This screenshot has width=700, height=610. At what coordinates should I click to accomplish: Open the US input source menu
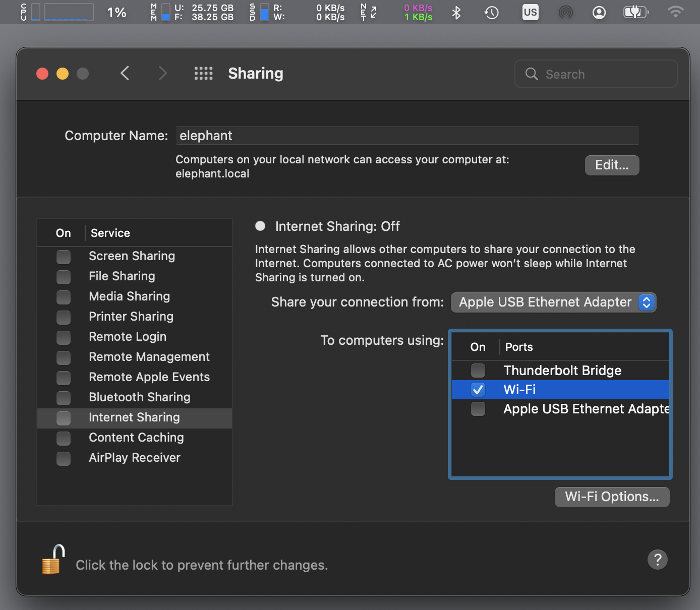pos(530,13)
